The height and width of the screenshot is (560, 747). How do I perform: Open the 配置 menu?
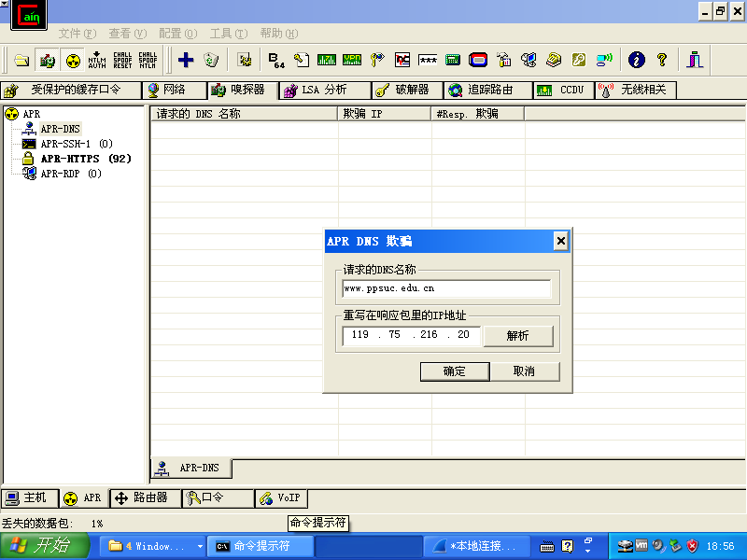tap(178, 34)
